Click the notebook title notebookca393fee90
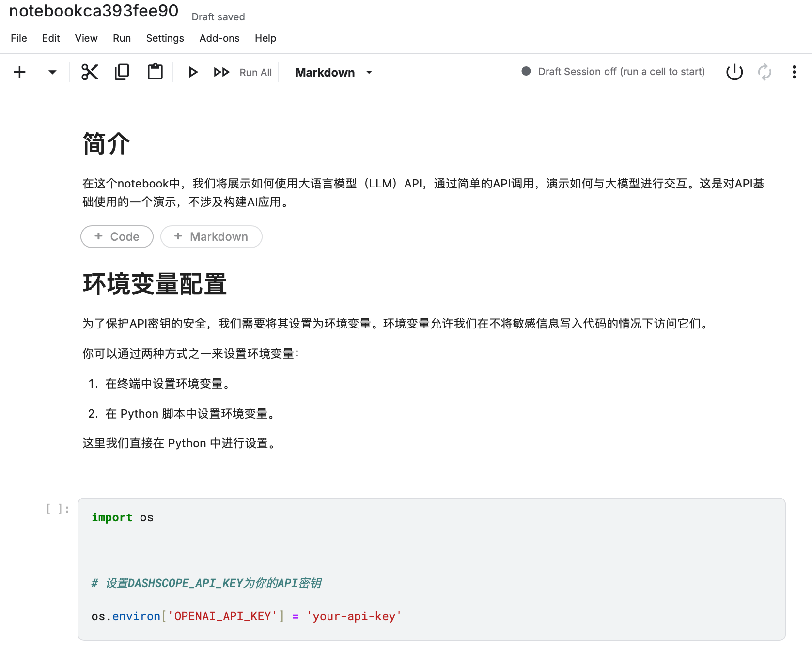Viewport: 812px width, 655px height. 94,11
